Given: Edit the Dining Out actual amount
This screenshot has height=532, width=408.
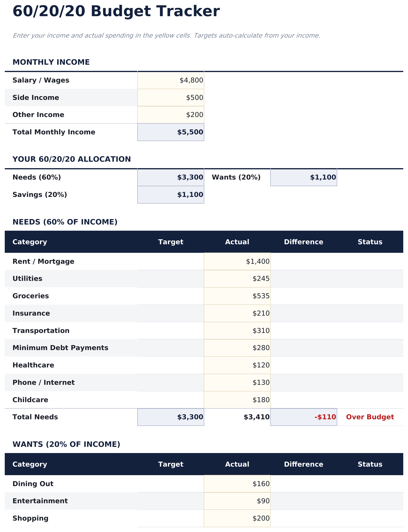Looking at the screenshot, I should click(237, 484).
